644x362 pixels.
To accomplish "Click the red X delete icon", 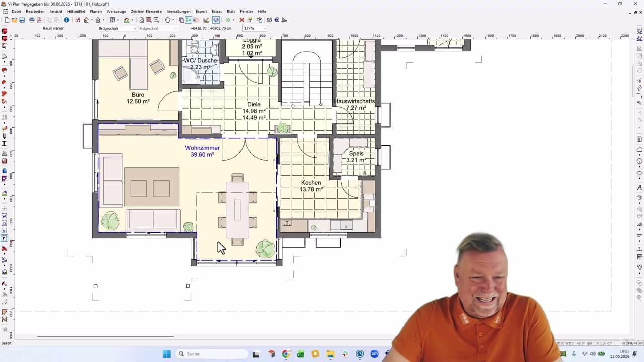I will pyautogui.click(x=242, y=20).
